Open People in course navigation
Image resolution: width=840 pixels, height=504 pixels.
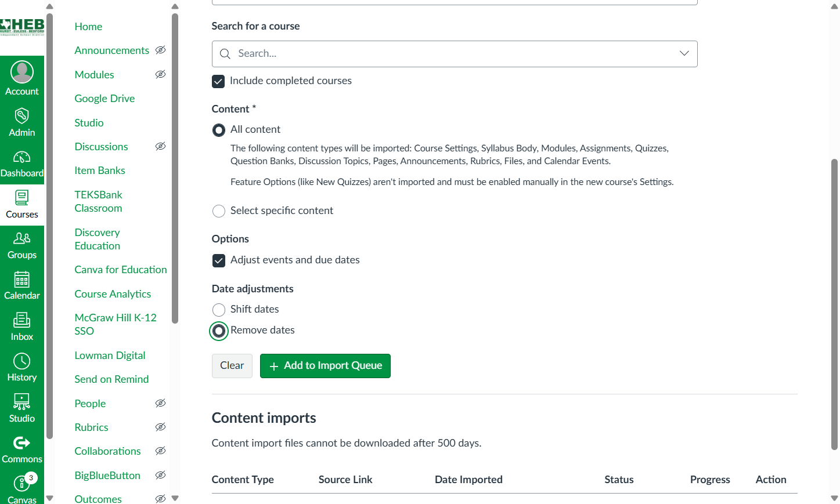[x=90, y=404]
